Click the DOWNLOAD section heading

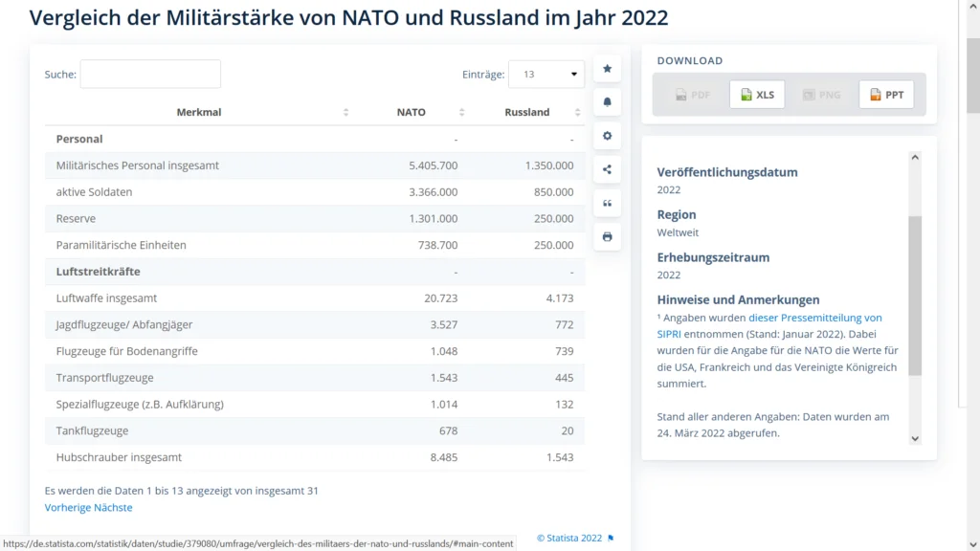690,60
